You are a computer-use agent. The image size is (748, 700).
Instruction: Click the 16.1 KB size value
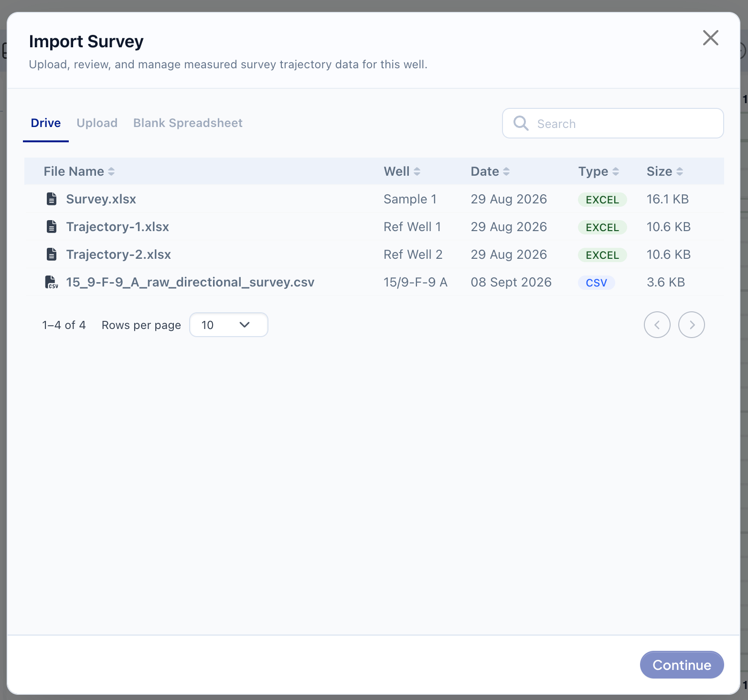[x=668, y=199]
